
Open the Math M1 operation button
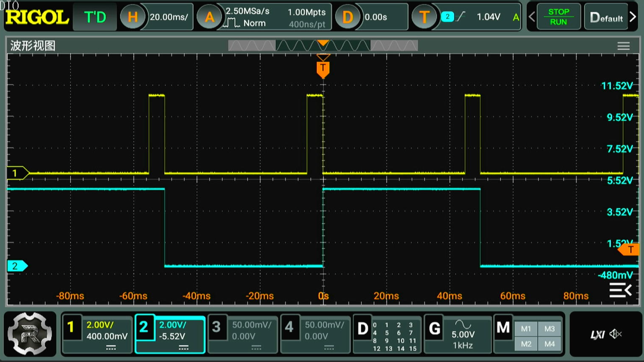click(x=526, y=329)
